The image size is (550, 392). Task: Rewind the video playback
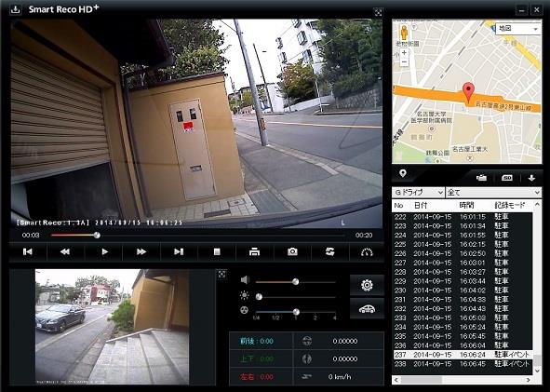65,251
